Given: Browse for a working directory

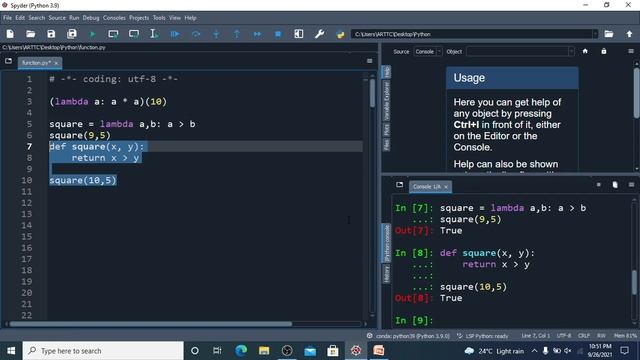Looking at the screenshot, I should point(609,34).
